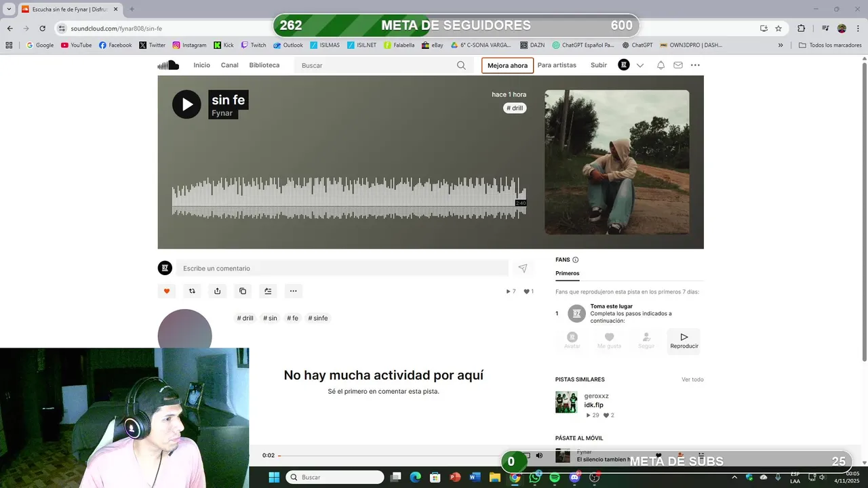Open the idk.flp track thumbnail
Image resolution: width=868 pixels, height=488 pixels.
pyautogui.click(x=566, y=402)
